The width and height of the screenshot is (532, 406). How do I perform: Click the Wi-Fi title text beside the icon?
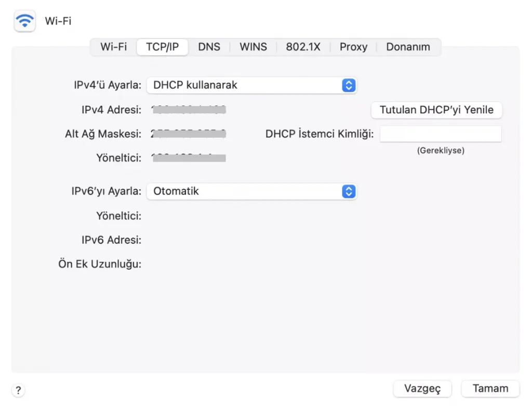[x=58, y=21]
